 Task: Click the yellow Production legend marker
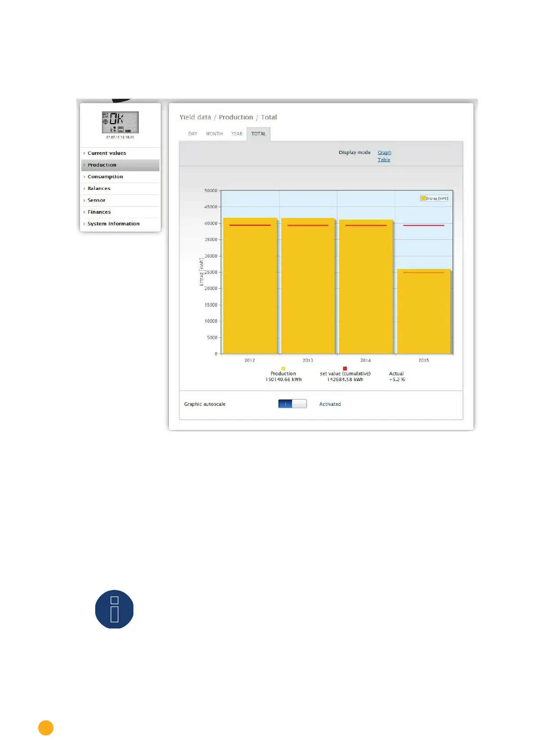point(283,369)
